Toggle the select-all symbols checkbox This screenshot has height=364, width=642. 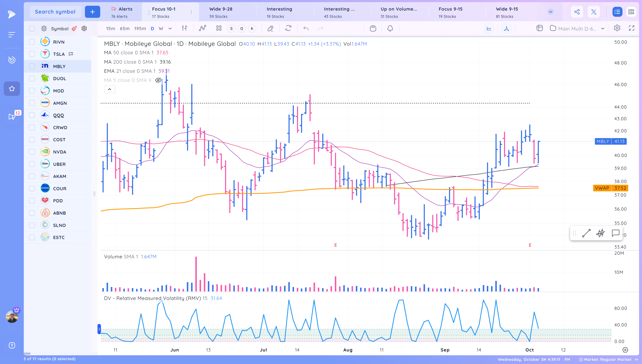pyautogui.click(x=32, y=28)
